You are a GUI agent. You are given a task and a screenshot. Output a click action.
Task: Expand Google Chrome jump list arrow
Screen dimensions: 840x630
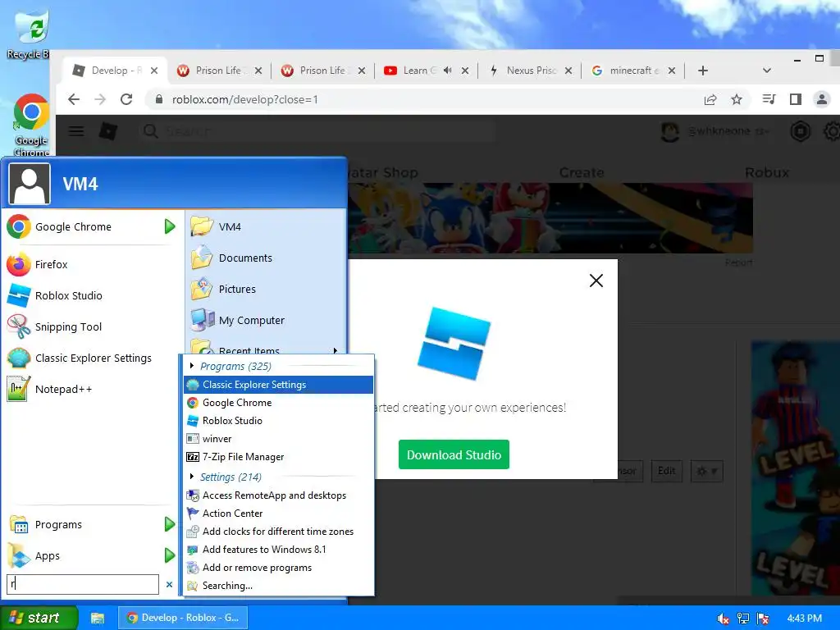click(170, 226)
